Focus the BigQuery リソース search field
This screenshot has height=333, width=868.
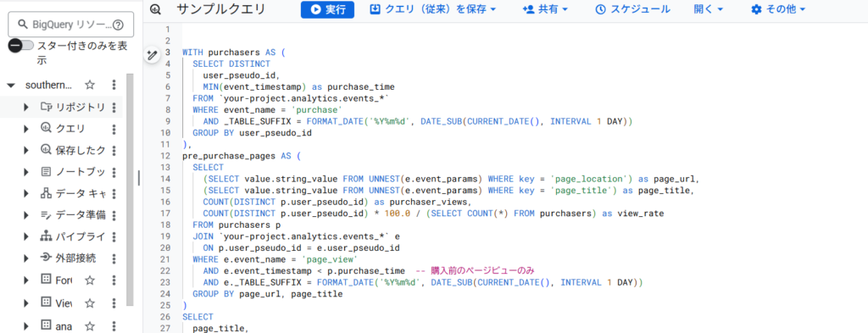pos(71,25)
